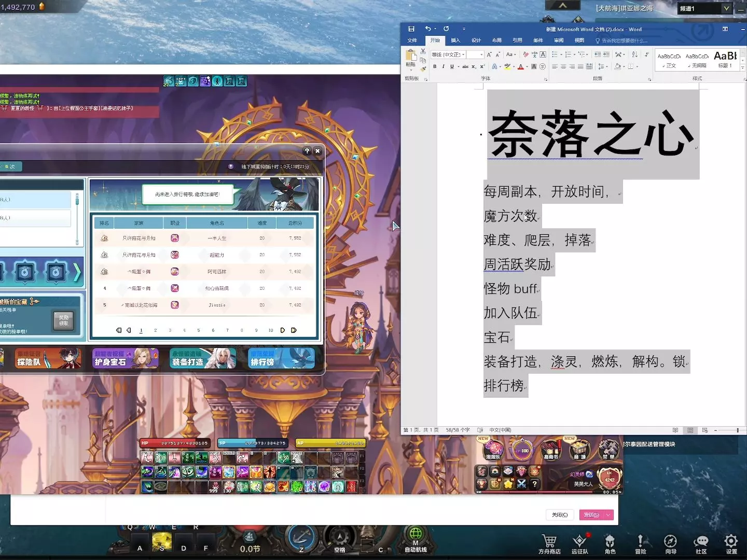Open the font name dropdown
Screen dimensions: 747x560
point(463,54)
